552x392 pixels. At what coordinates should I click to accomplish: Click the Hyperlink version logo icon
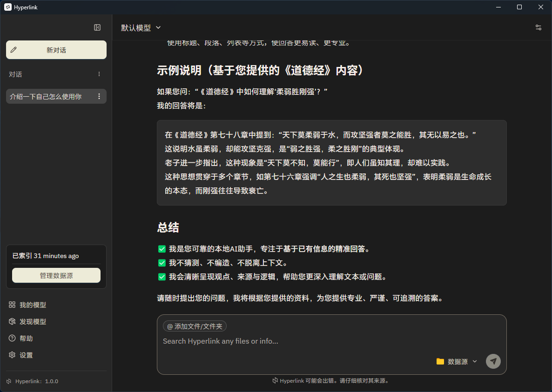point(9,381)
